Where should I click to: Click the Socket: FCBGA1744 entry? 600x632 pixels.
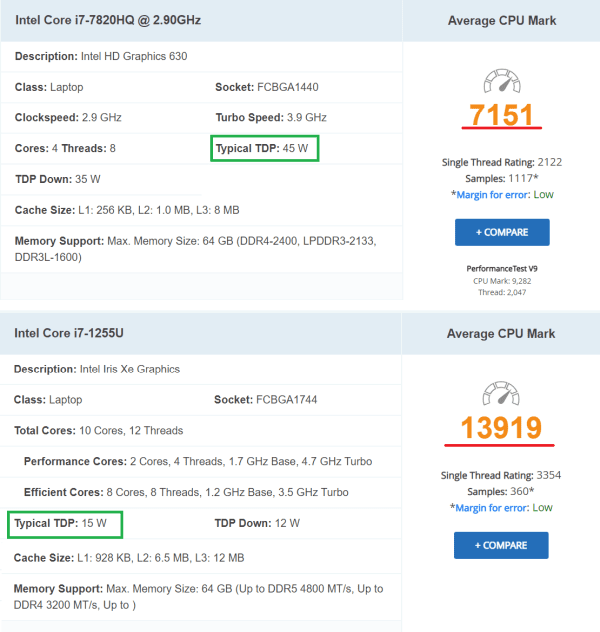[266, 399]
